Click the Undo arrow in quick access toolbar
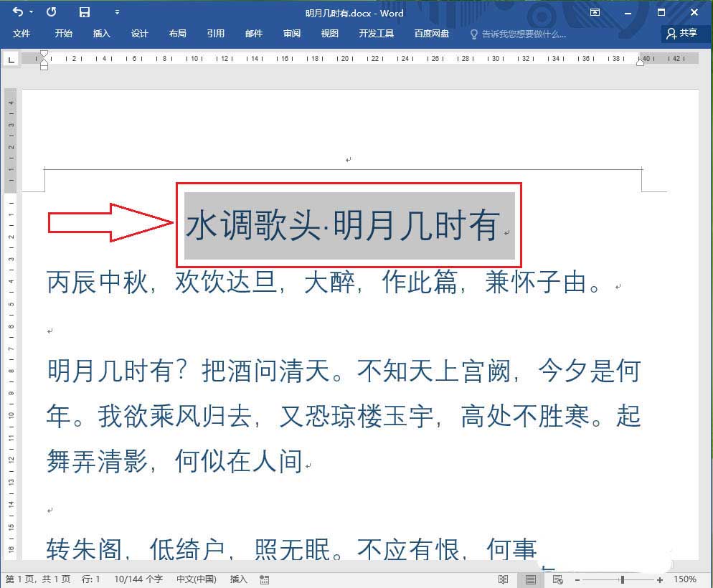 (x=18, y=11)
